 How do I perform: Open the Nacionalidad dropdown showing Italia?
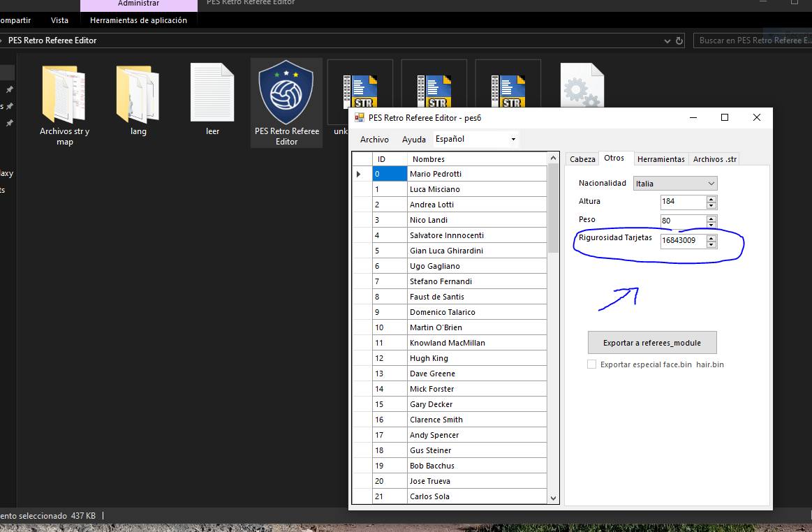pos(674,184)
